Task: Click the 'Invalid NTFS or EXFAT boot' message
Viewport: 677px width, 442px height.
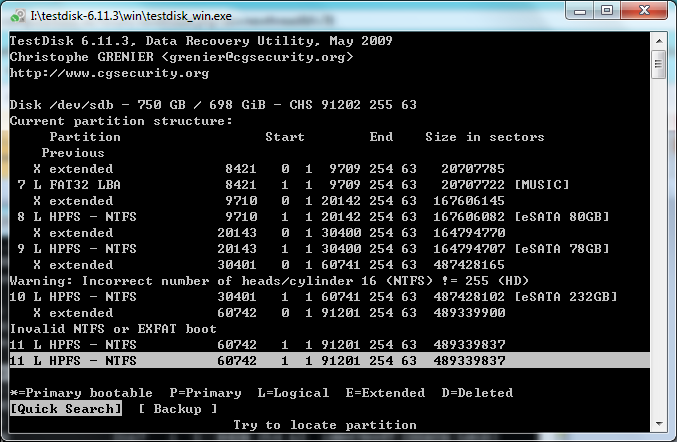Action: (x=113, y=329)
